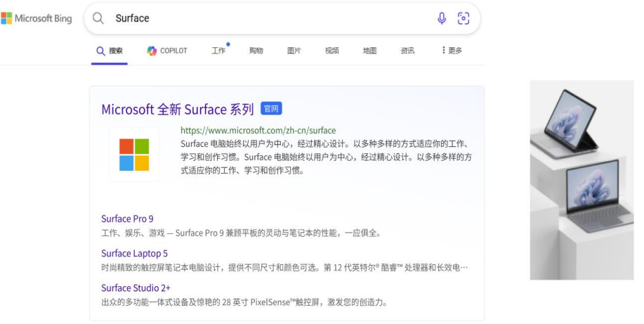Screen dimensions: 644x324
Task: Open the Surface Pro 9 link
Action: (x=127, y=219)
